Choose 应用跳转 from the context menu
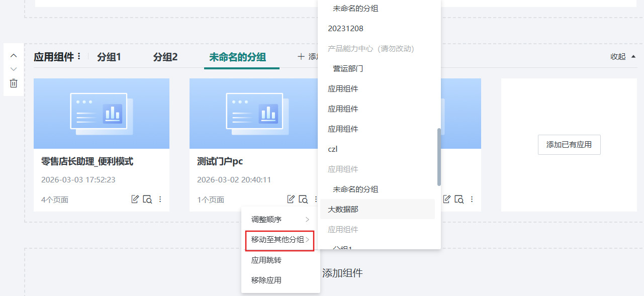This screenshot has width=644, height=296. [266, 260]
